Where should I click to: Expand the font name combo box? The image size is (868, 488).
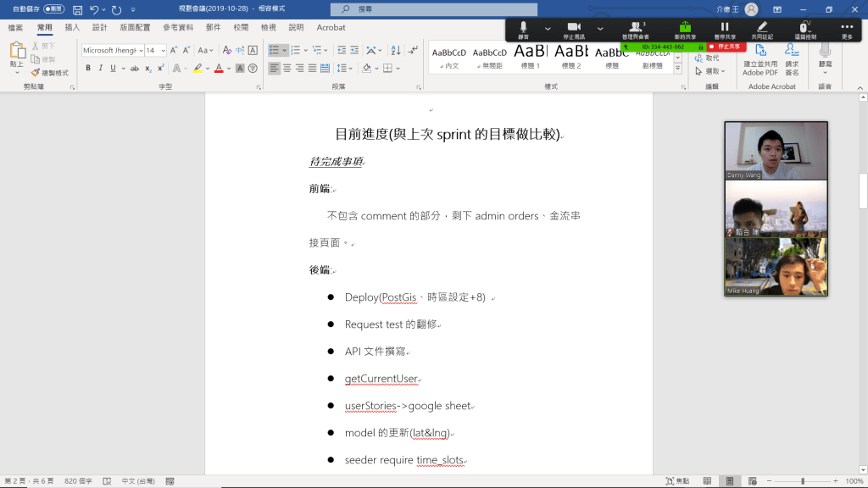pos(139,51)
